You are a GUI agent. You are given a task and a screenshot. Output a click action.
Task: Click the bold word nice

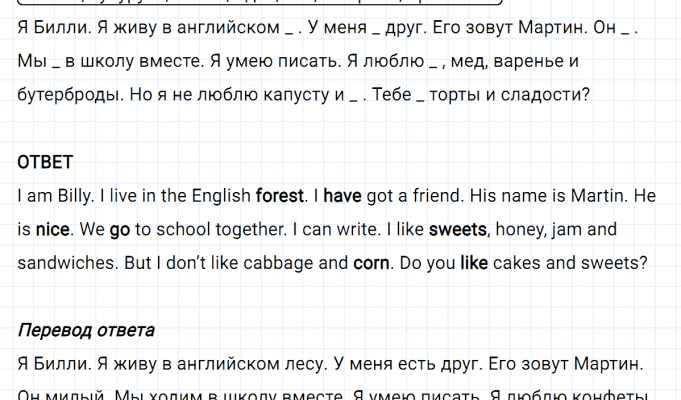tap(52, 230)
